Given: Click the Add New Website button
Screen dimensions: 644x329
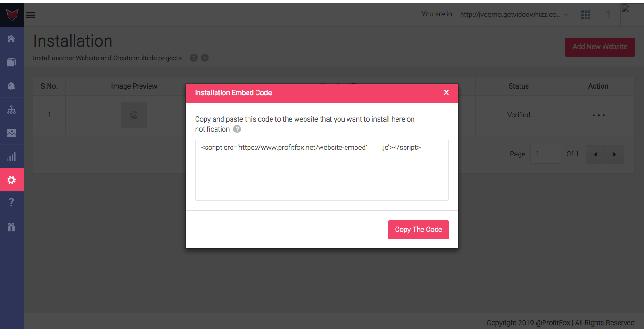Looking at the screenshot, I should (x=600, y=47).
